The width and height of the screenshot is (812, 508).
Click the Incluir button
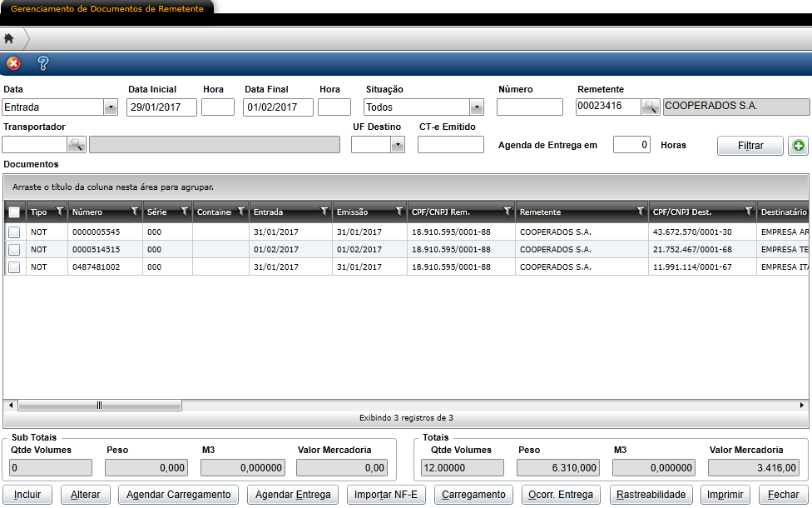[27, 495]
